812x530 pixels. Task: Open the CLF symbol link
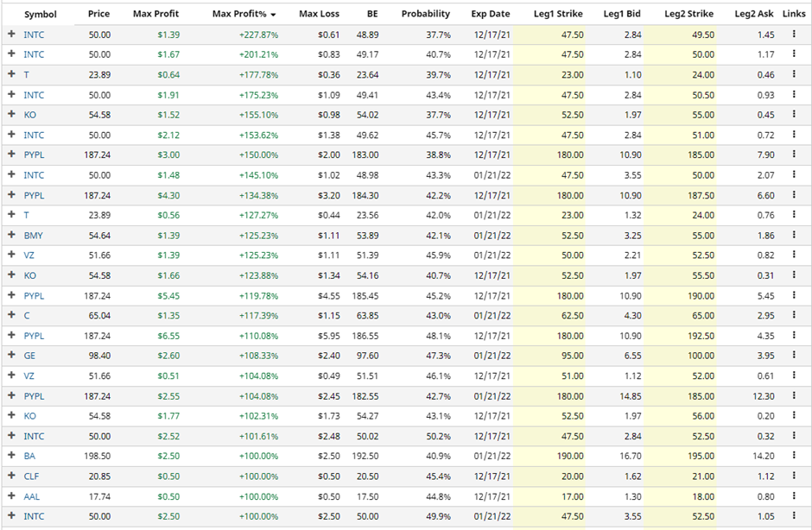[31, 476]
